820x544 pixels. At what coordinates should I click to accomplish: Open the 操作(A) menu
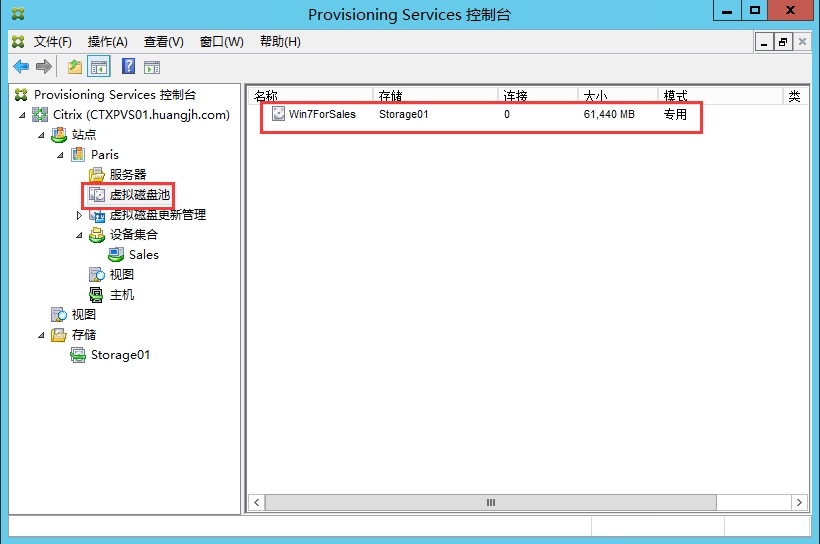[108, 41]
